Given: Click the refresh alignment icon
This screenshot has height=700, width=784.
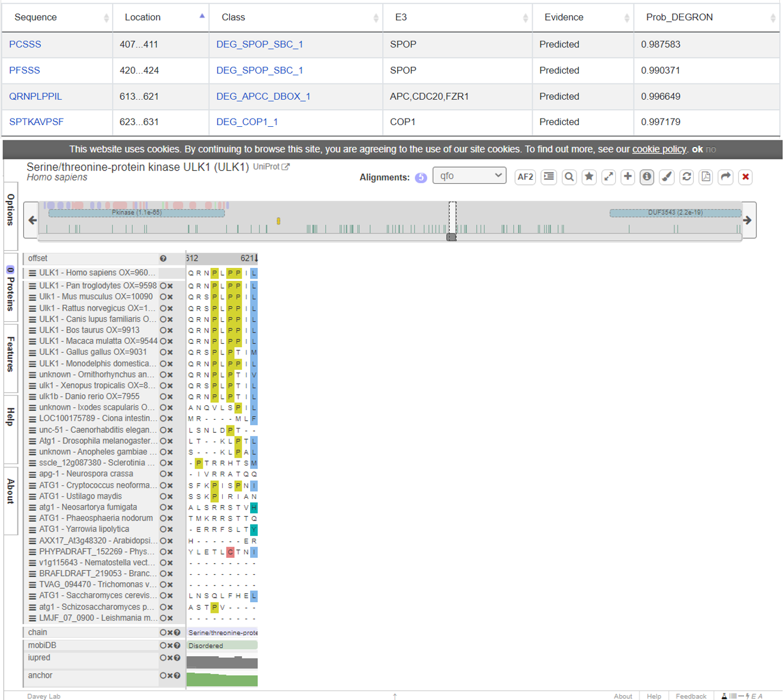Looking at the screenshot, I should pos(686,177).
